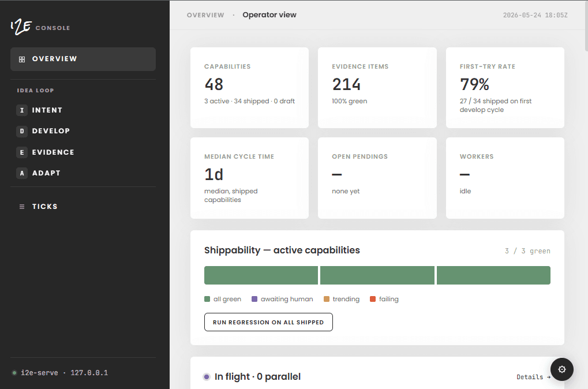Click the '3 / 3 green' counter text
588x389 pixels.
click(x=527, y=251)
